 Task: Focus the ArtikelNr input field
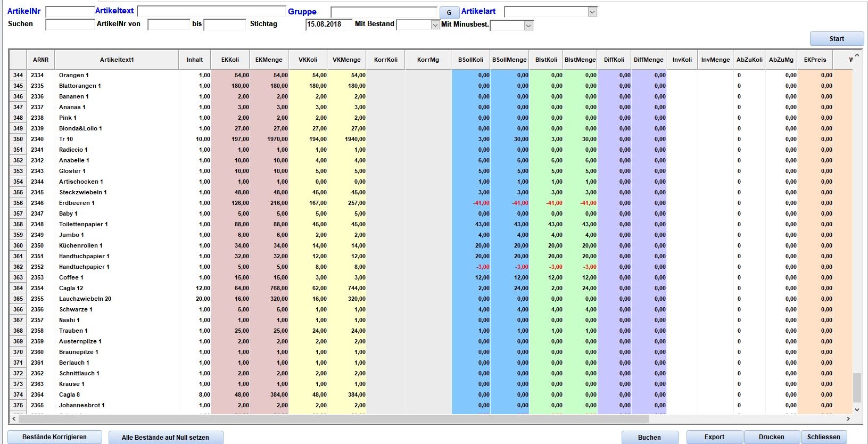click(70, 12)
